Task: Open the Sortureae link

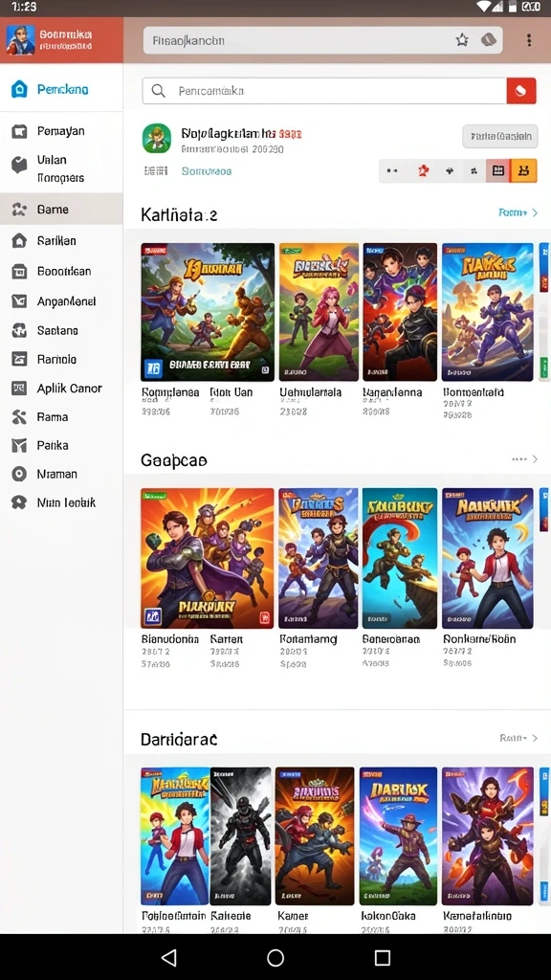Action: pyautogui.click(x=207, y=170)
